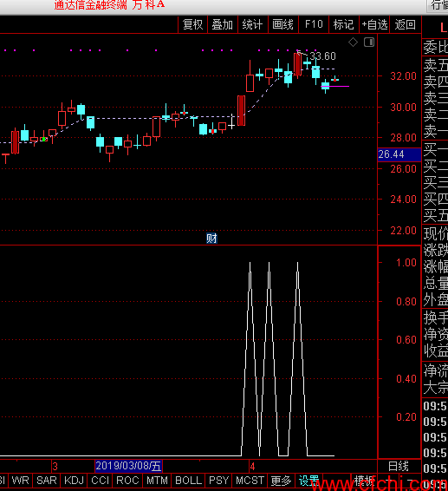Image resolution: width=448 pixels, height=491 pixels.
Task: Select the 2019/03/08 date label on the timeline
Action: point(128,466)
